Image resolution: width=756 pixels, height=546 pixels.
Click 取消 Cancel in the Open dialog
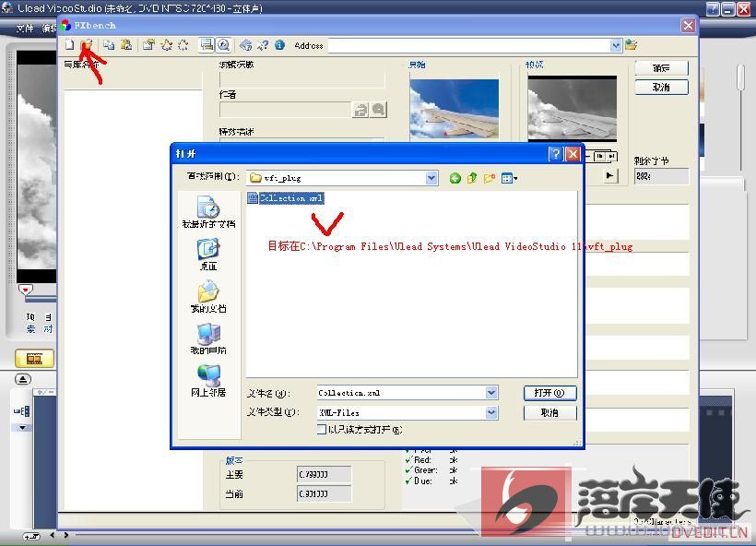click(x=549, y=412)
